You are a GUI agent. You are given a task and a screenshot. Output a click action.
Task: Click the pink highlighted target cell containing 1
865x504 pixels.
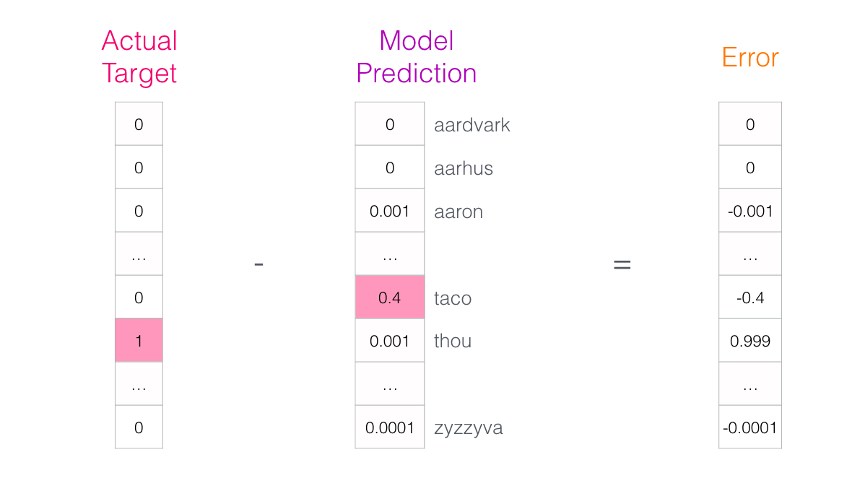139,340
